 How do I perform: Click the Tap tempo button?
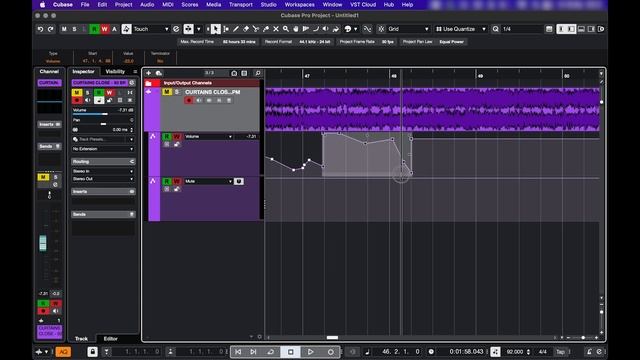point(560,351)
